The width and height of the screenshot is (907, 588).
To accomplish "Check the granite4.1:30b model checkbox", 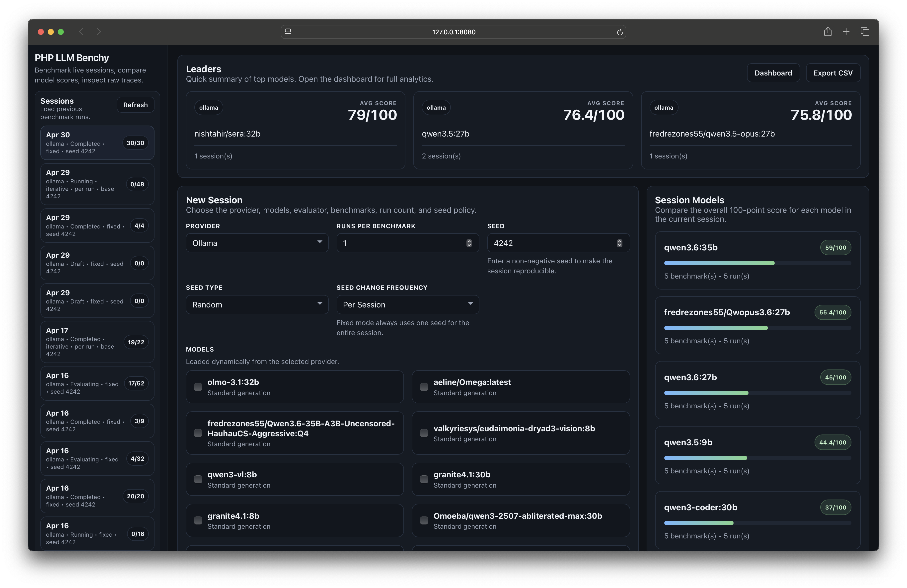I will tap(424, 479).
